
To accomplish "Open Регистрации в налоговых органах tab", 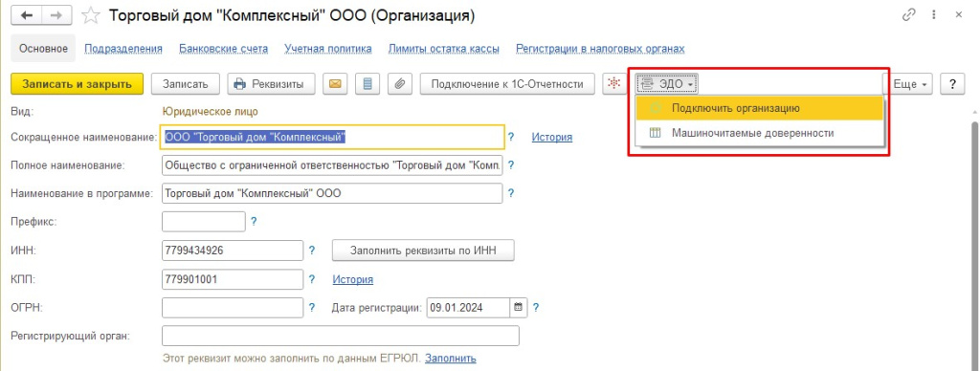I will [600, 49].
